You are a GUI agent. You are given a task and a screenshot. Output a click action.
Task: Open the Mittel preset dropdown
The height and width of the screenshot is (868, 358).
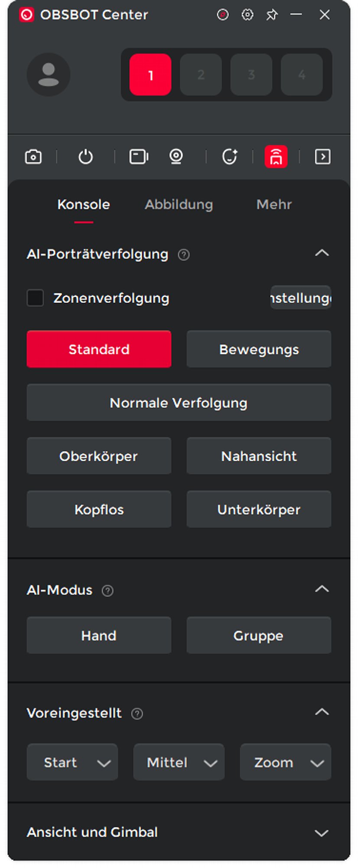click(179, 763)
